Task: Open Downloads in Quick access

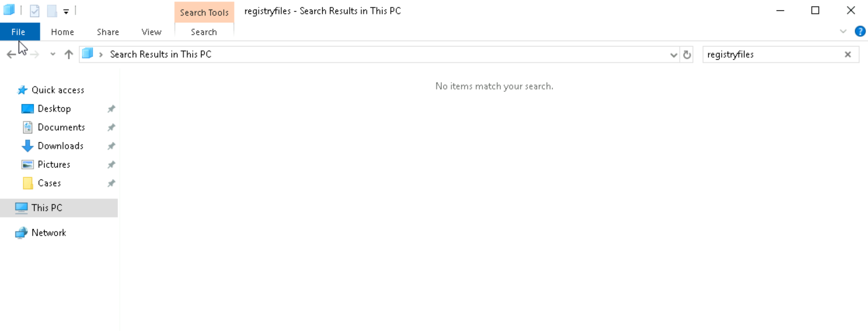Action: (x=60, y=146)
